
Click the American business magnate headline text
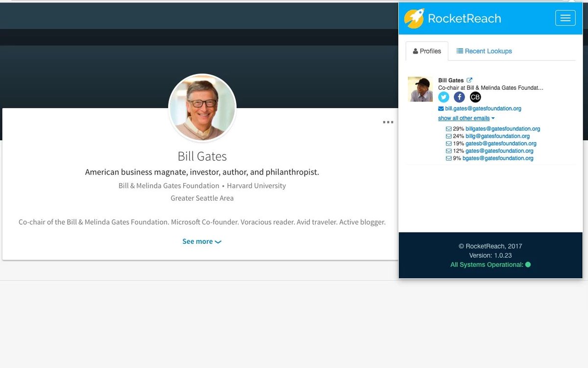coord(202,172)
